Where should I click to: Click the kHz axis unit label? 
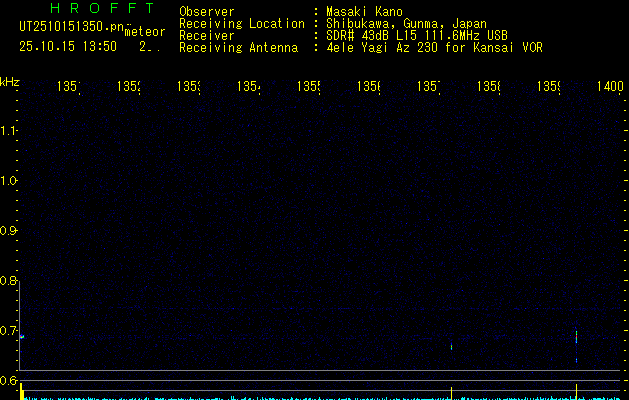(x=10, y=82)
